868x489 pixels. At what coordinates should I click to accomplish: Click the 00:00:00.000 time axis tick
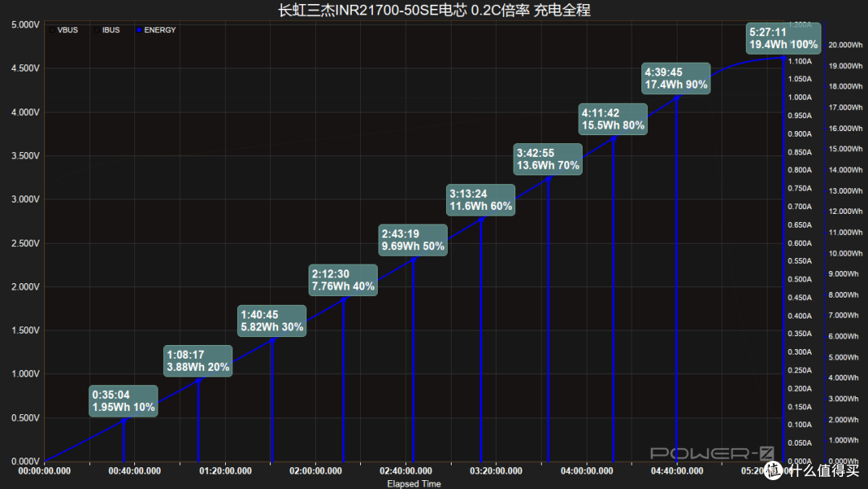(44, 471)
